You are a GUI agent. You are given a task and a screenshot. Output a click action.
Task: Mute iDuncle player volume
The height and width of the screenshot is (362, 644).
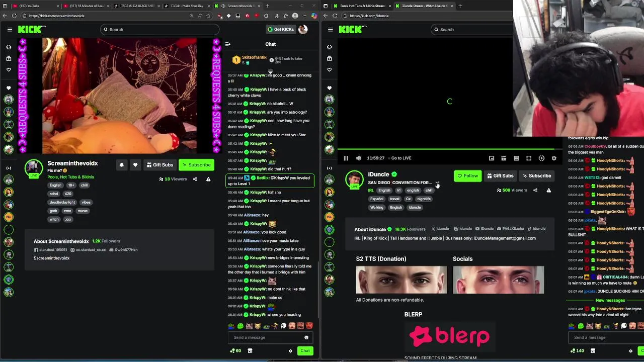coord(359,158)
